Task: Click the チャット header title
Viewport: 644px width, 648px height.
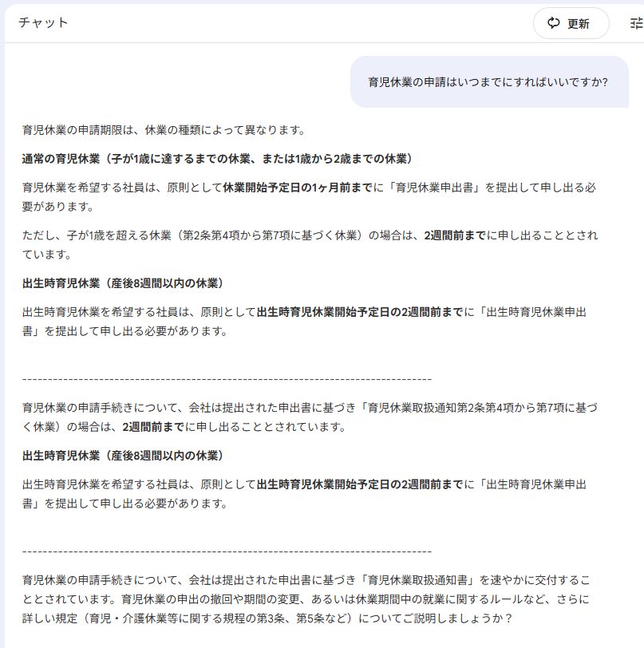Action: pyautogui.click(x=43, y=22)
